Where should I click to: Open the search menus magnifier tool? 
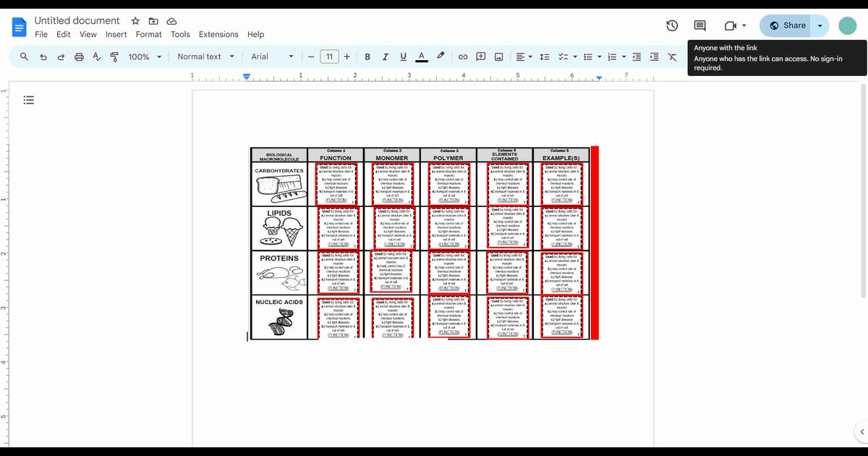pos(24,56)
